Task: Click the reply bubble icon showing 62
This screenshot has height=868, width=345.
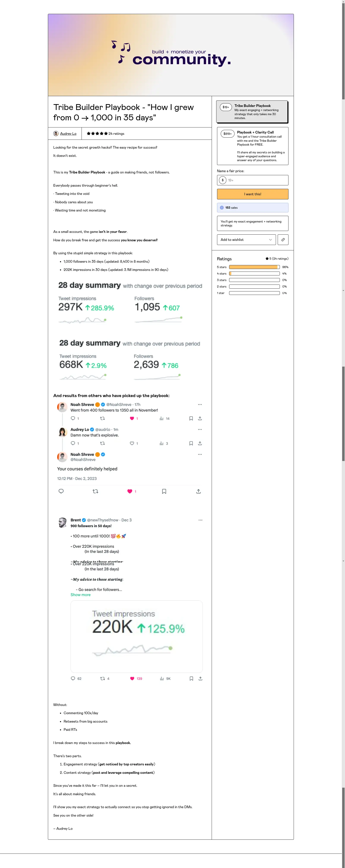Action: pyautogui.click(x=73, y=679)
